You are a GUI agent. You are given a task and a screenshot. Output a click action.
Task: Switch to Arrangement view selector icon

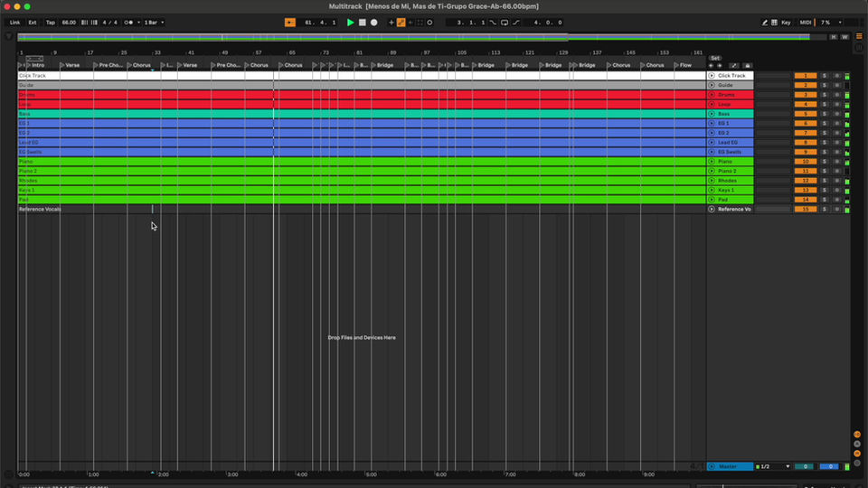[859, 36]
